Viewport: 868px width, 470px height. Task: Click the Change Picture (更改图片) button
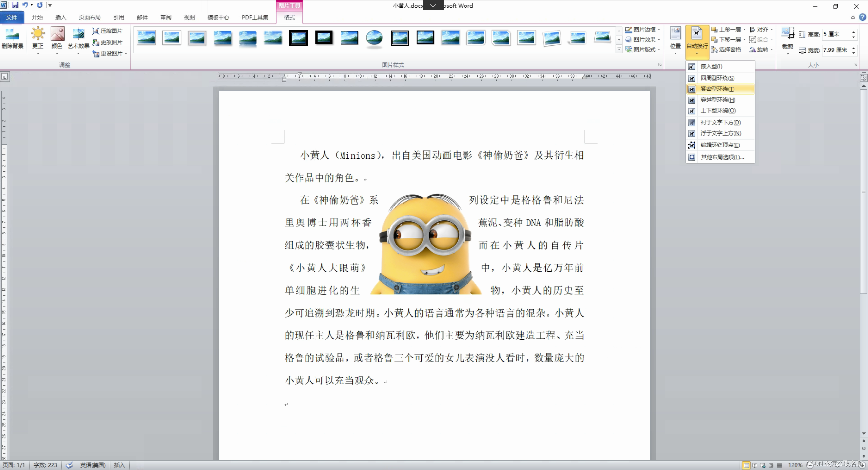click(x=108, y=42)
